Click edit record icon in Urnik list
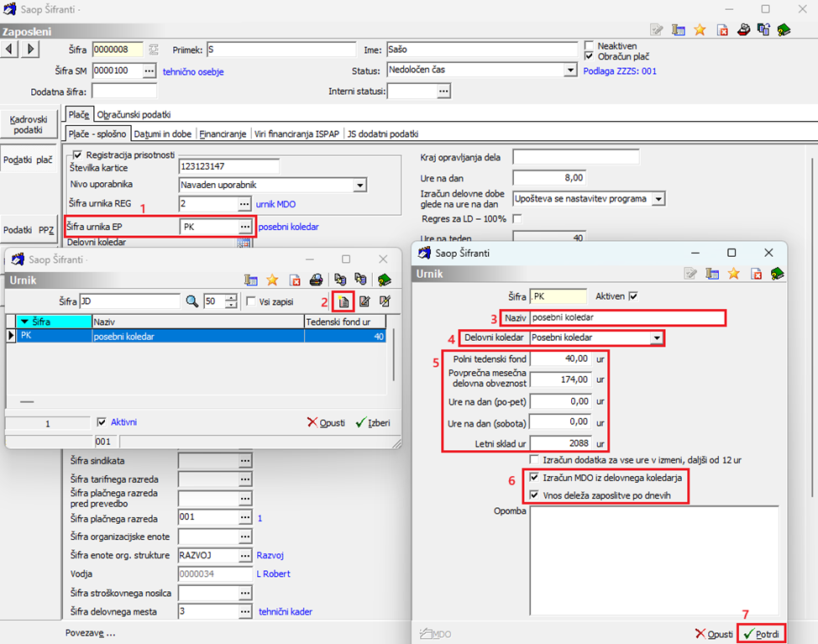 (x=364, y=301)
